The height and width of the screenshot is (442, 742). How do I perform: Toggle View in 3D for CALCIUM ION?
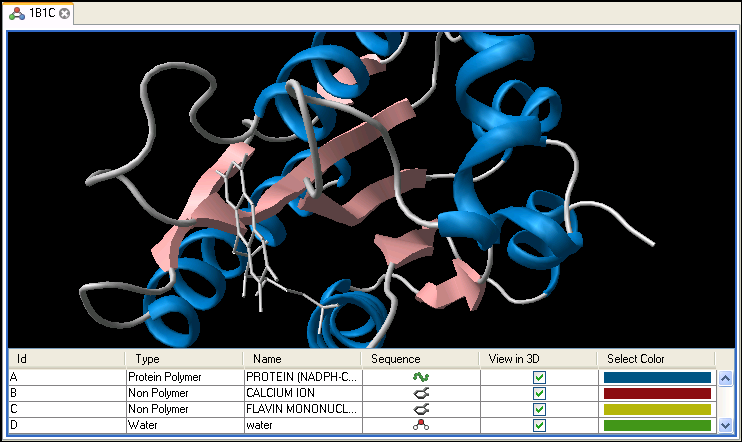pyautogui.click(x=539, y=393)
